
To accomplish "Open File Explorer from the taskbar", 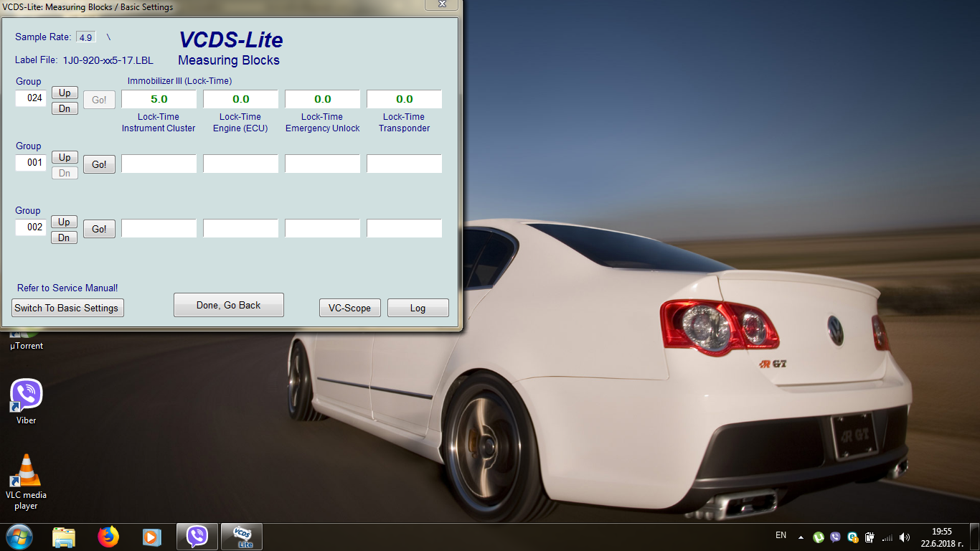I will 64,537.
